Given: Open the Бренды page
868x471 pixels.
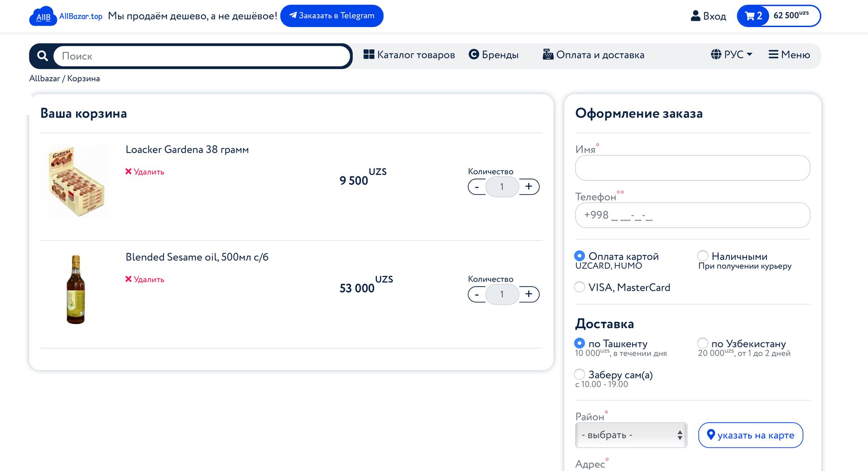Looking at the screenshot, I should [494, 55].
